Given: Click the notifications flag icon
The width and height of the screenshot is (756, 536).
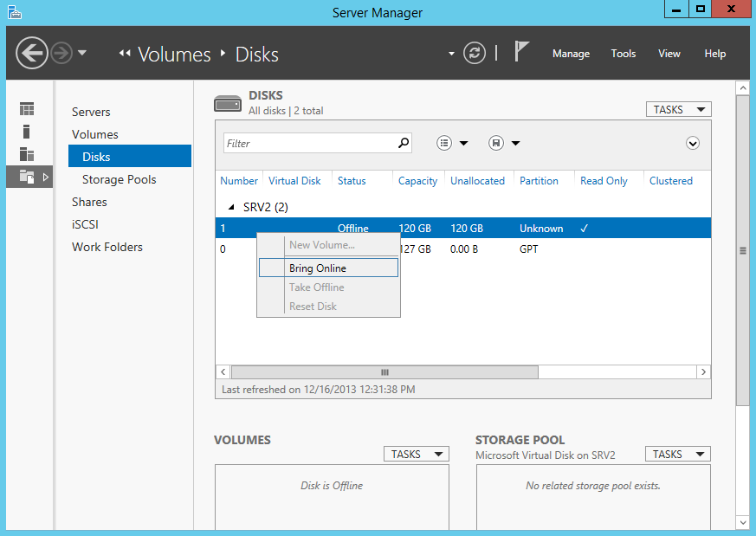Looking at the screenshot, I should point(521,52).
